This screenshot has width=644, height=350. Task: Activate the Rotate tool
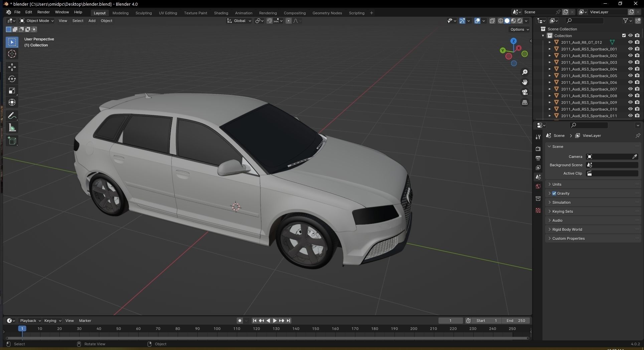point(12,79)
